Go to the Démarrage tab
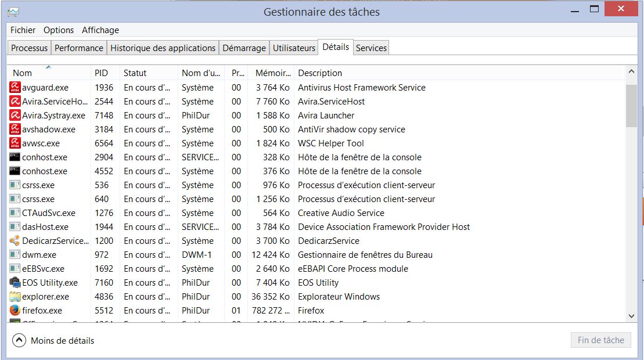This screenshot has height=360, width=644. (x=244, y=48)
